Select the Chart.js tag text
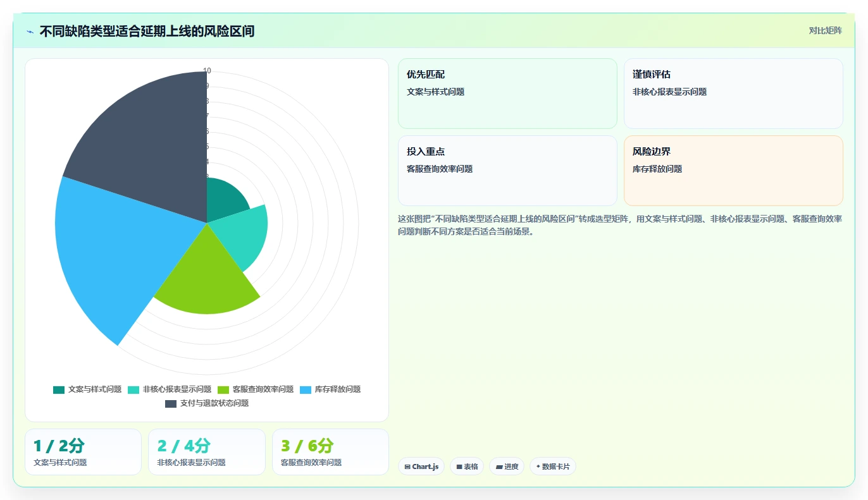The image size is (868, 500). click(x=425, y=466)
